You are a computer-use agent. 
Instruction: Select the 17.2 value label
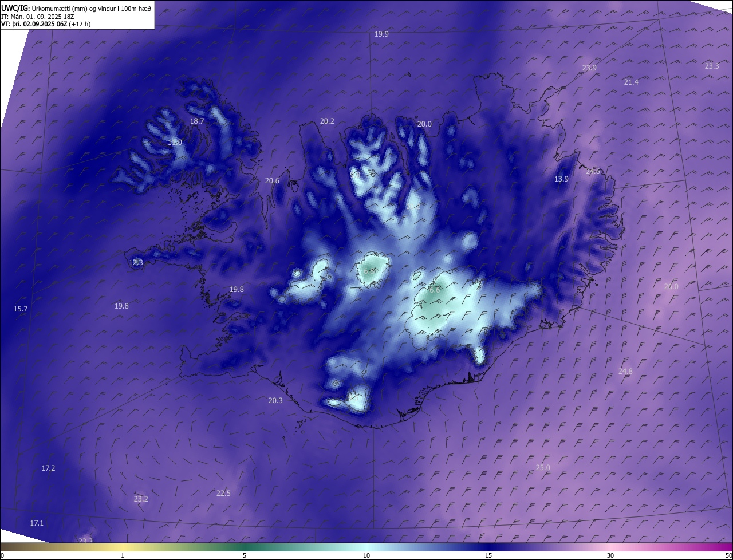pos(49,468)
